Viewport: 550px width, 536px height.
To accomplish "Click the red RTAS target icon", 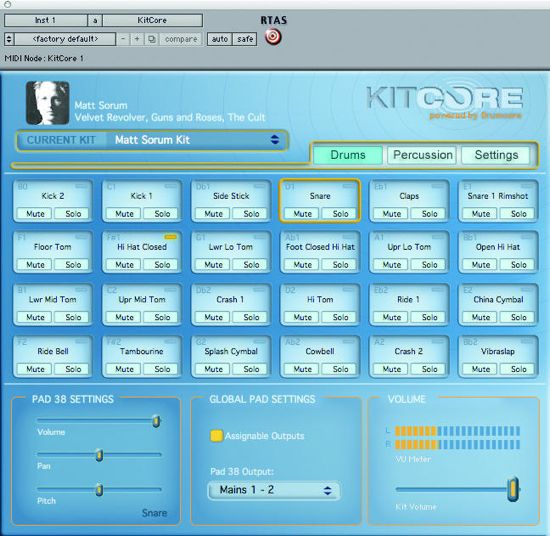I will [273, 37].
